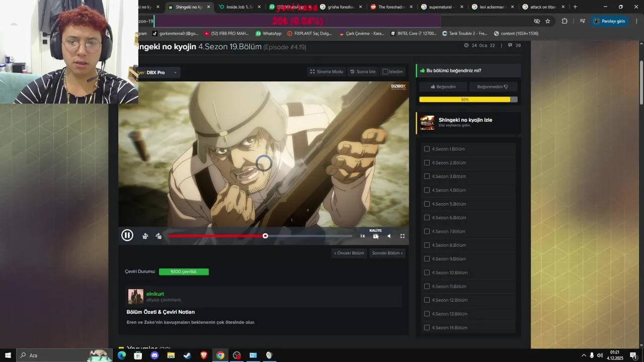644x362 pixels.
Task: Click elnikurt's avatar image
Action: point(135,297)
